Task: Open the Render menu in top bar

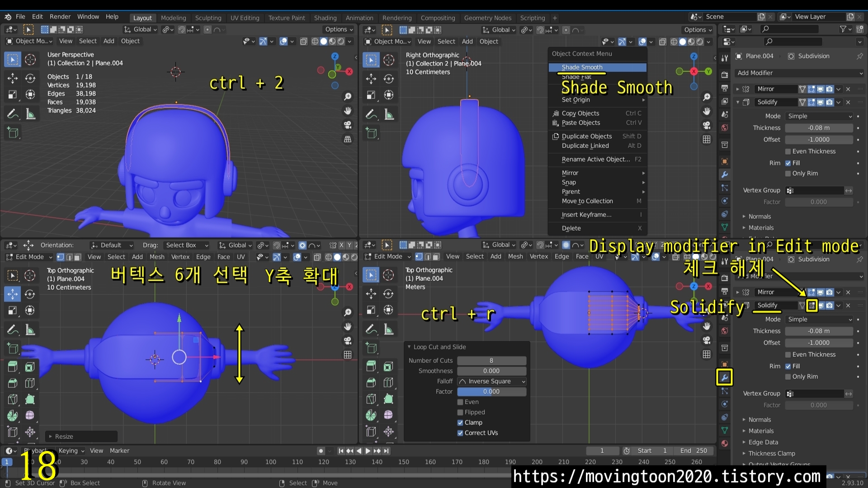Action: tap(60, 17)
